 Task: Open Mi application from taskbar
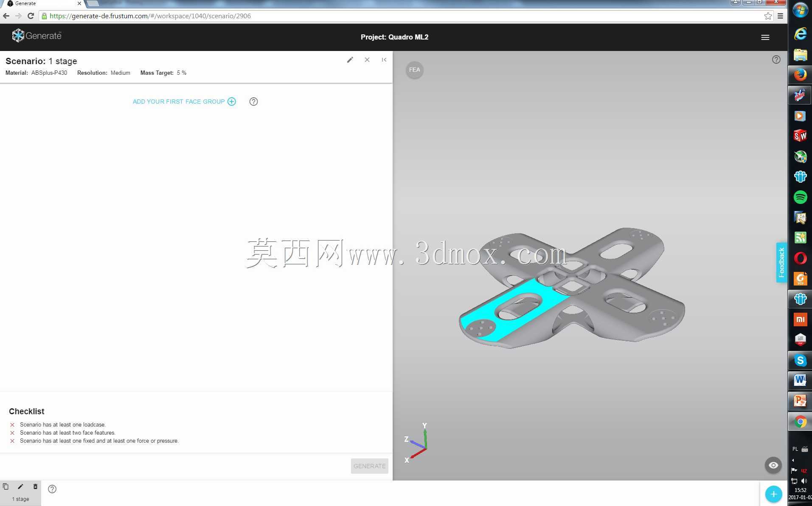pos(800,319)
